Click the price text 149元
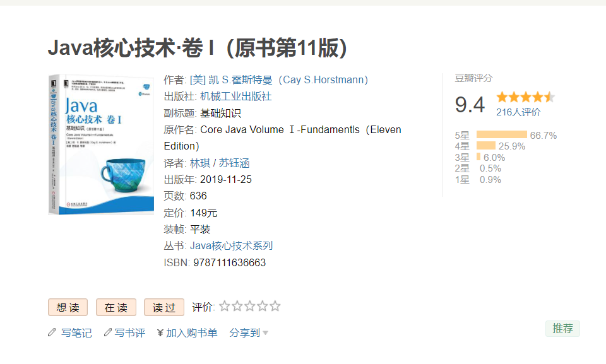The height and width of the screenshot is (364, 606). click(204, 213)
